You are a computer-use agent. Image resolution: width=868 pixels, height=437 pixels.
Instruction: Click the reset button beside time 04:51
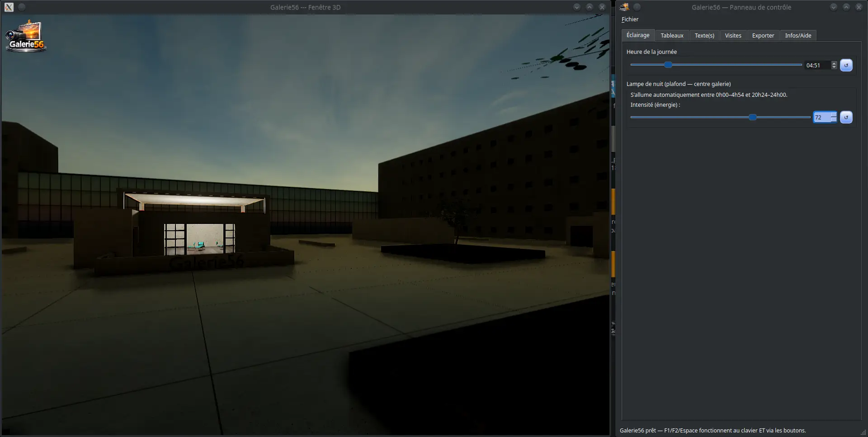pos(846,65)
